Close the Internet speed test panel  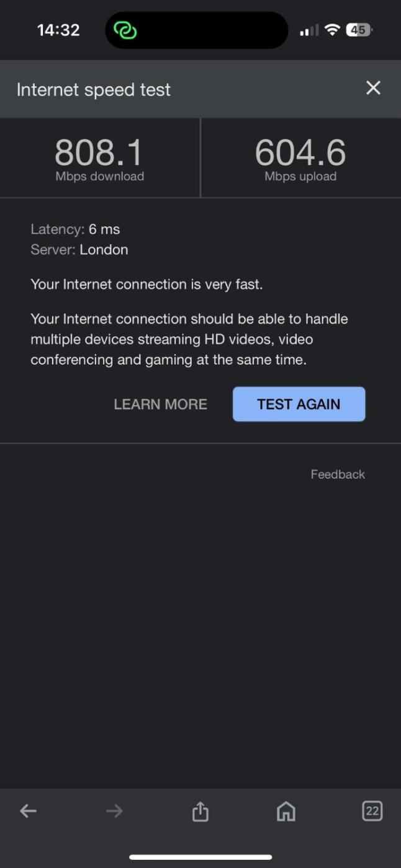pyautogui.click(x=373, y=88)
